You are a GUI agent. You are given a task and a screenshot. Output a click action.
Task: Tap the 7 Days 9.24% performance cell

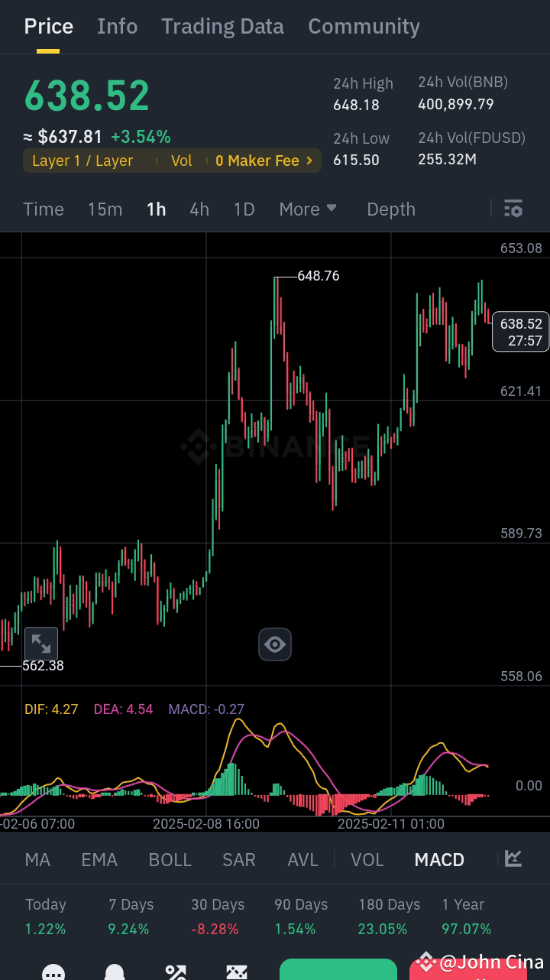point(131,917)
